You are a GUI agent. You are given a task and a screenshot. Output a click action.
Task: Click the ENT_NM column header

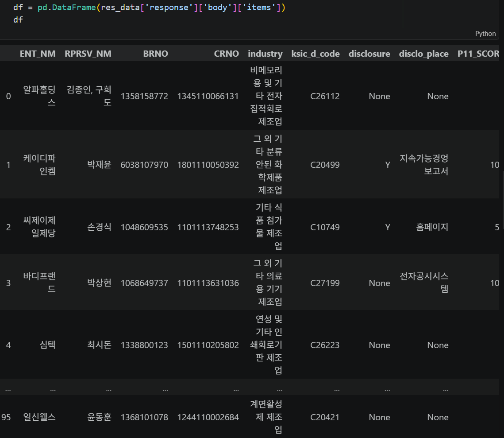38,54
